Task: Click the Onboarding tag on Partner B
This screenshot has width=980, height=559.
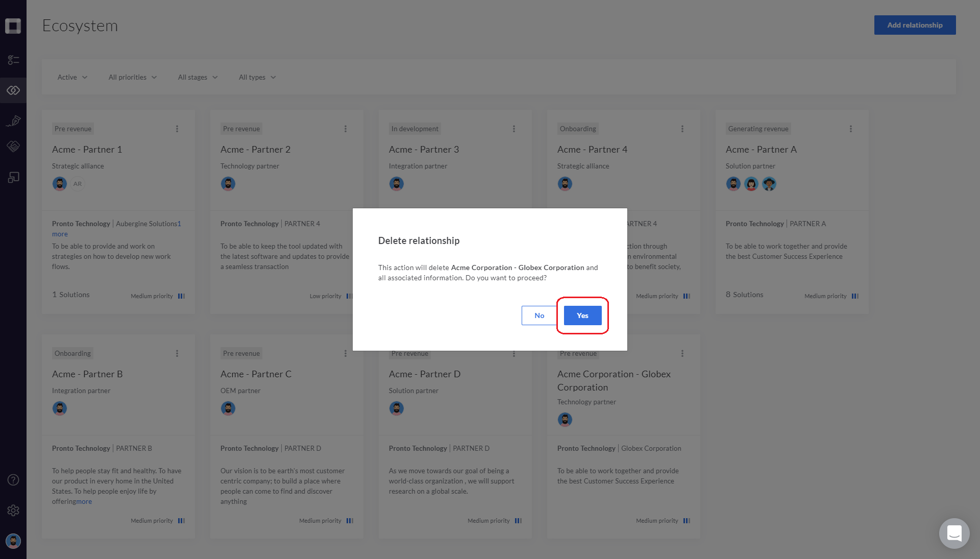Action: point(72,353)
